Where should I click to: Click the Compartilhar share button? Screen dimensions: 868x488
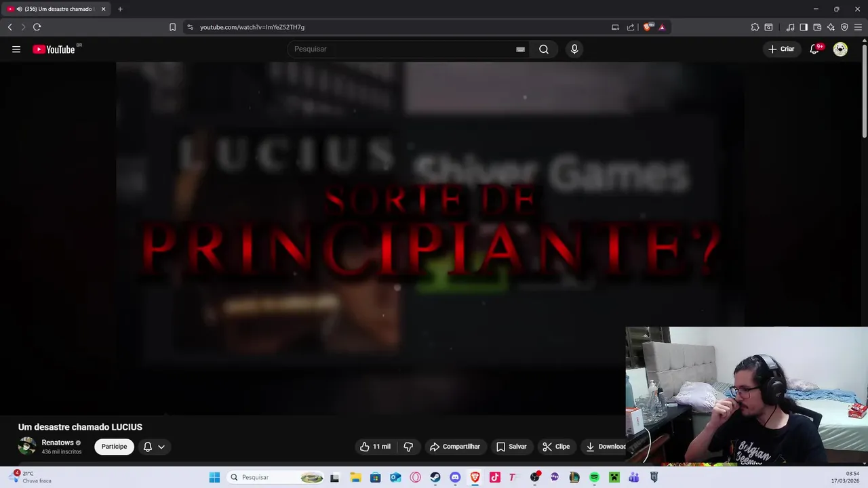454,447
